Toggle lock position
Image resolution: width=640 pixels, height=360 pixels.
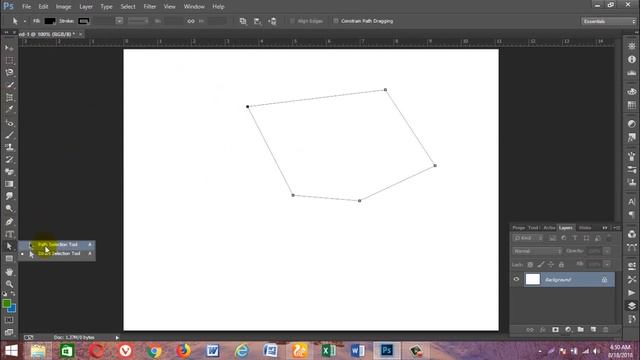[551, 265]
